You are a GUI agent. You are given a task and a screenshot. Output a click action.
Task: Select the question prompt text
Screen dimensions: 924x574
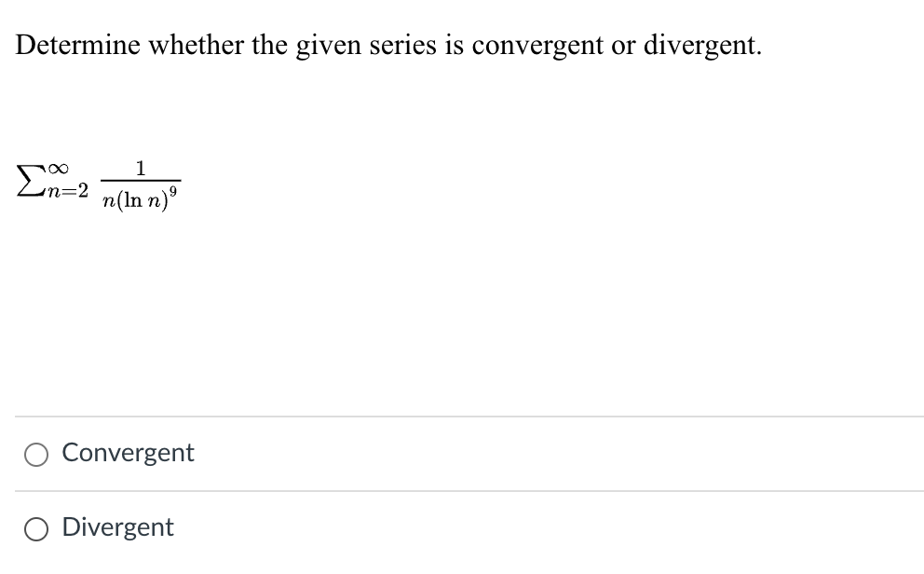tap(387, 45)
